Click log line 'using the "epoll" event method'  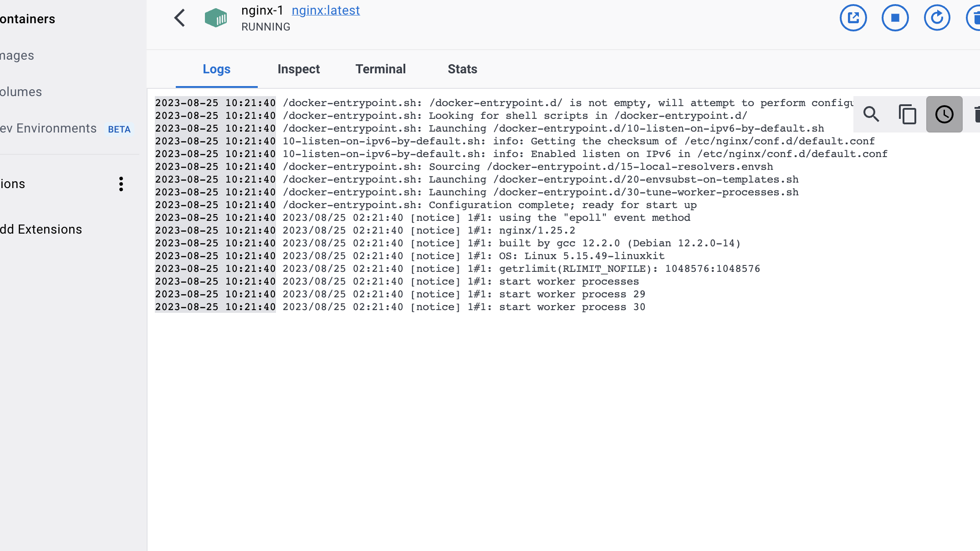423,218
